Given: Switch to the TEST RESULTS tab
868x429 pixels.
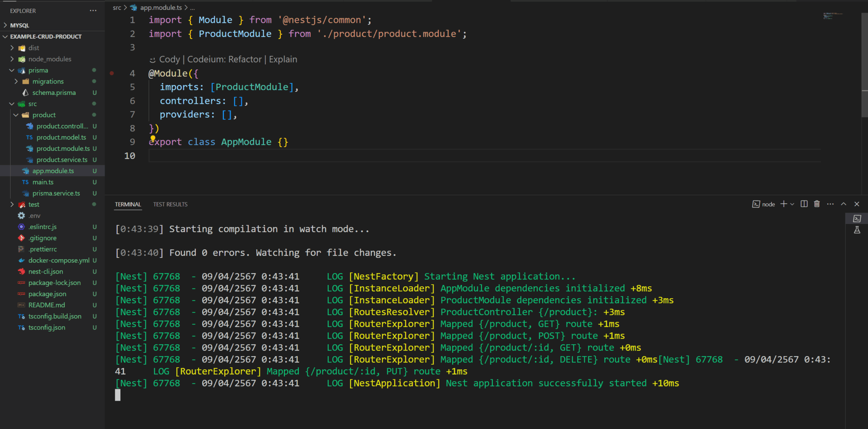Looking at the screenshot, I should pyautogui.click(x=170, y=204).
